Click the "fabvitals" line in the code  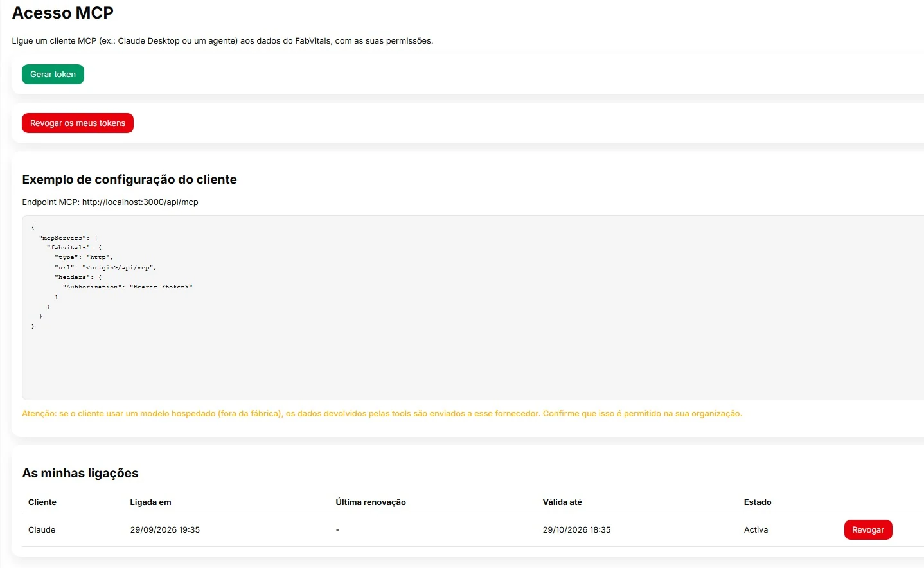74,248
